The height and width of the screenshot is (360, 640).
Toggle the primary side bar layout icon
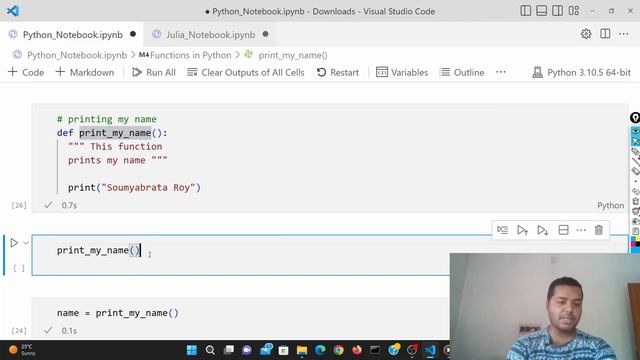(x=526, y=11)
